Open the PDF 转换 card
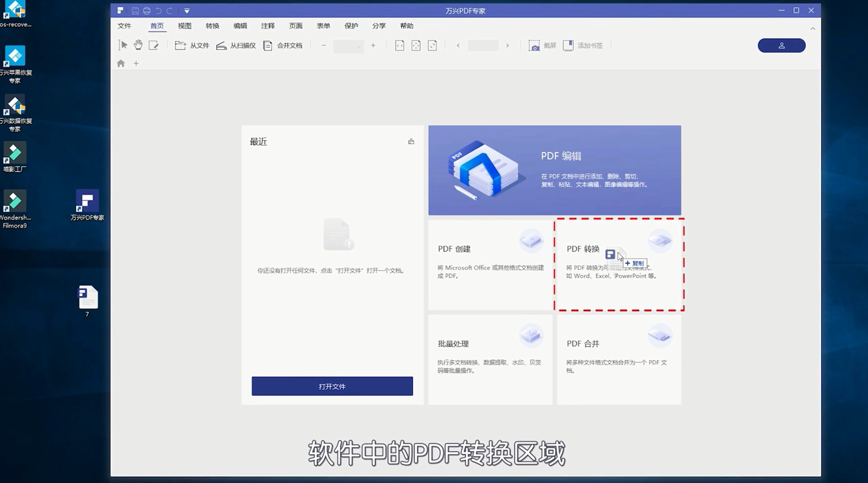Screen dimensions: 868x483 tap(619, 265)
